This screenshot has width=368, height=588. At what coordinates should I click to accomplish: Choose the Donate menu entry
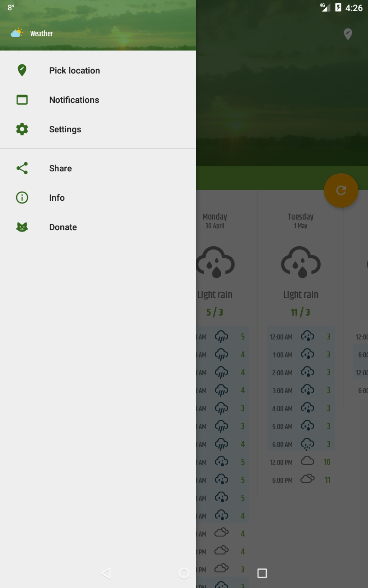click(x=63, y=227)
